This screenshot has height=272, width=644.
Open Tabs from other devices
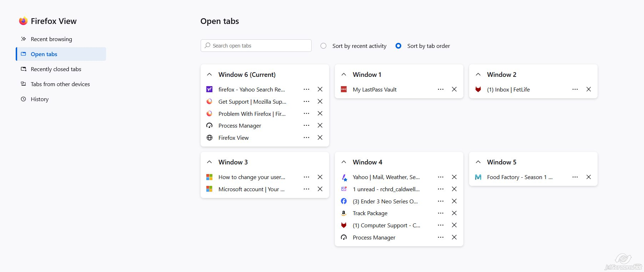coord(61,84)
